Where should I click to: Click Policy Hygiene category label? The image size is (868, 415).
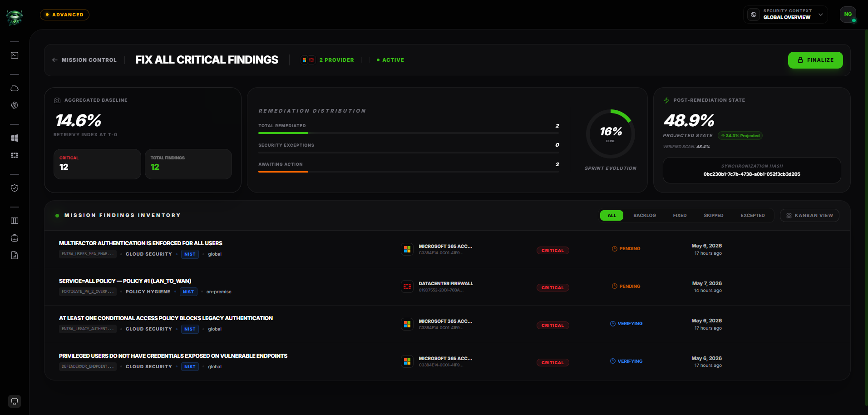pos(148,292)
